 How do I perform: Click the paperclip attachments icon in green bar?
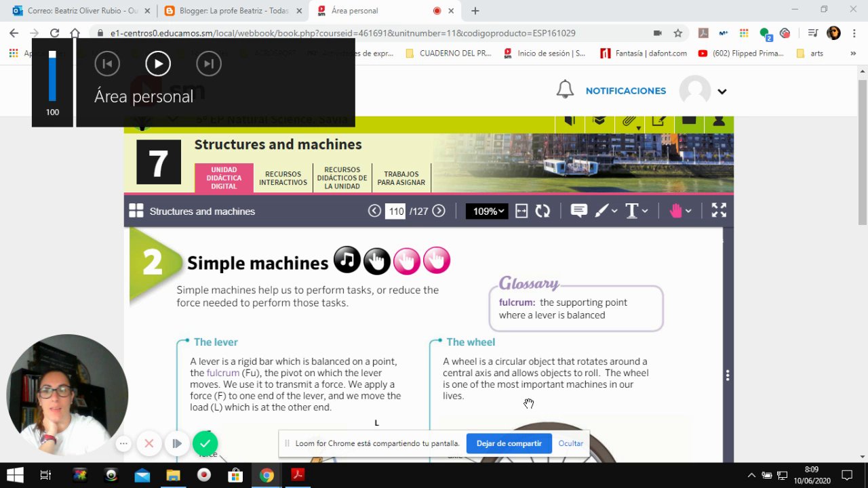pyautogui.click(x=629, y=122)
